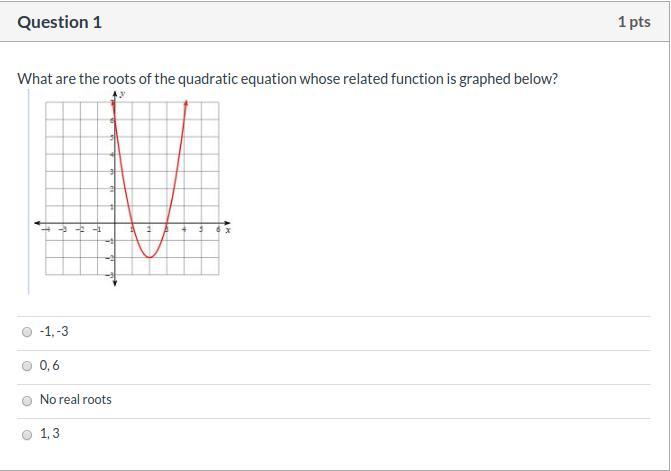Click the "x" label on the horizontal axis
The height and width of the screenshot is (471, 671).
pyautogui.click(x=228, y=230)
